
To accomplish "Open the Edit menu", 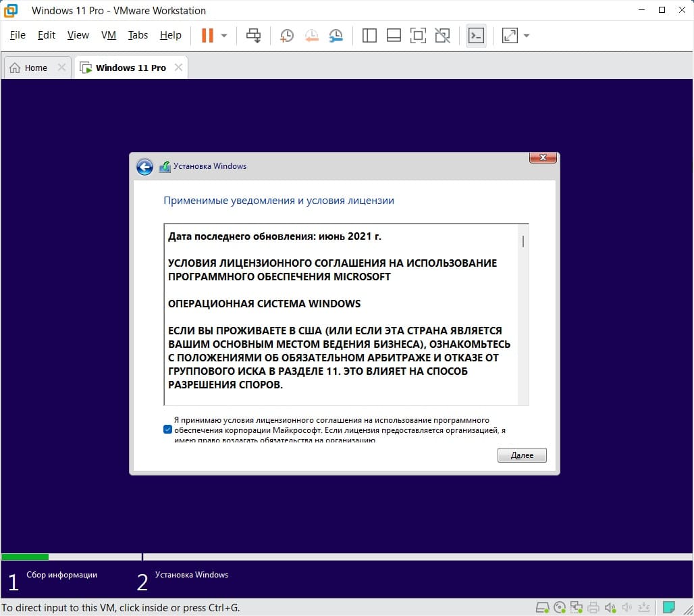I will tap(47, 35).
